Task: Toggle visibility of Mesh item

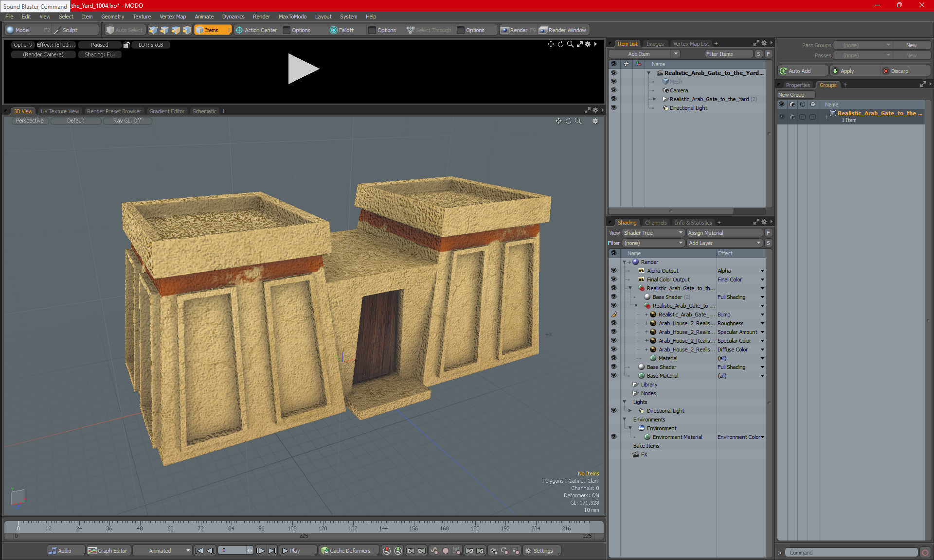Action: point(613,82)
